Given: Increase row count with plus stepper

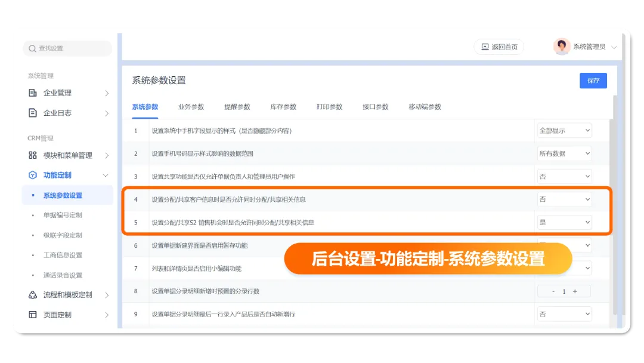Looking at the screenshot, I should click(x=575, y=291).
